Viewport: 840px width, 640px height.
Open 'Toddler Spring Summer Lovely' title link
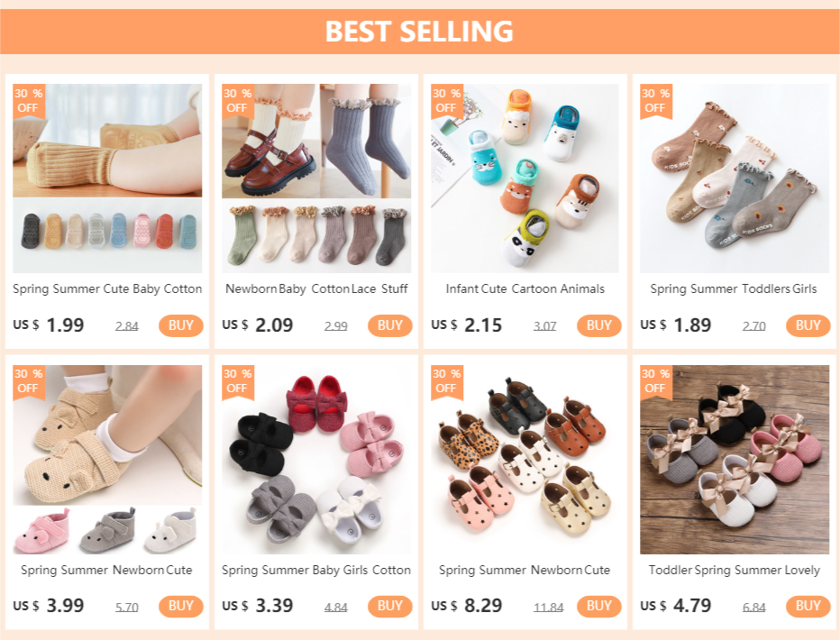click(x=735, y=570)
